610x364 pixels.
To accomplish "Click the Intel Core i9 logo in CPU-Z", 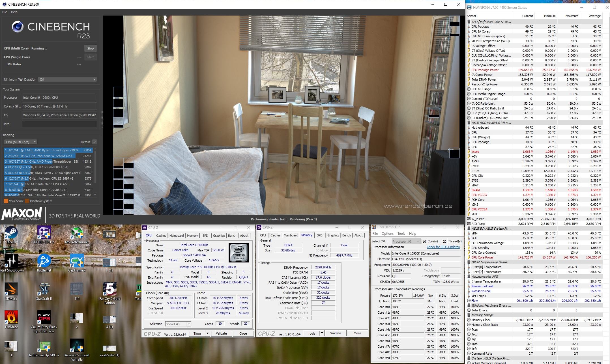I will (x=239, y=253).
